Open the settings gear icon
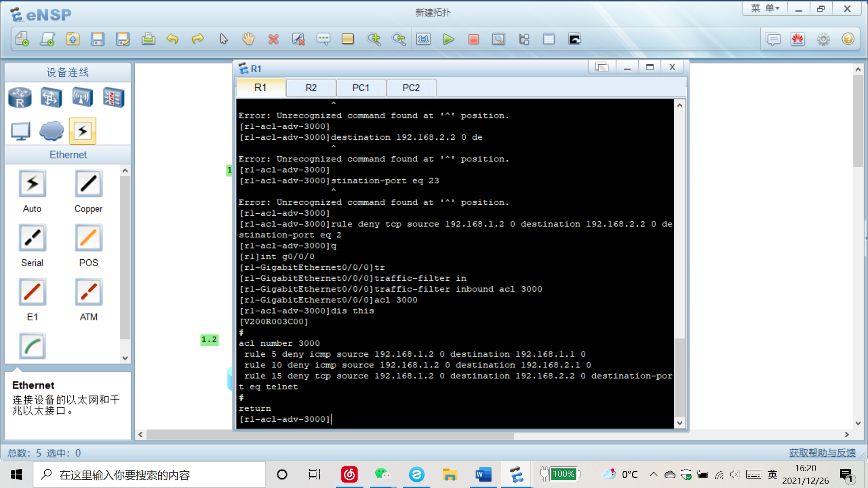 pyautogui.click(x=823, y=39)
